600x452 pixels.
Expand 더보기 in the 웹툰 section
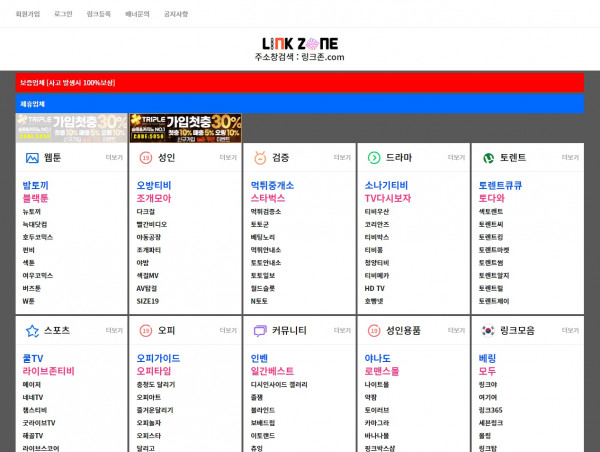[113, 158]
